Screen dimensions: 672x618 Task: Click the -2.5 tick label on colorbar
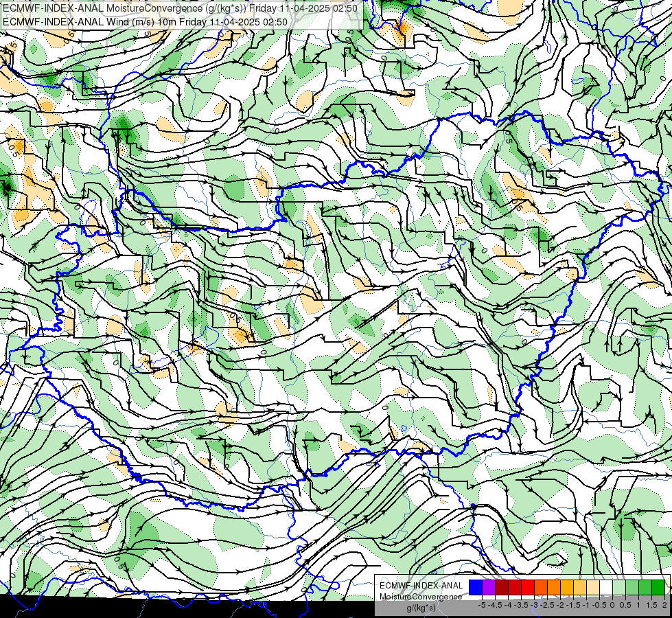547,605
